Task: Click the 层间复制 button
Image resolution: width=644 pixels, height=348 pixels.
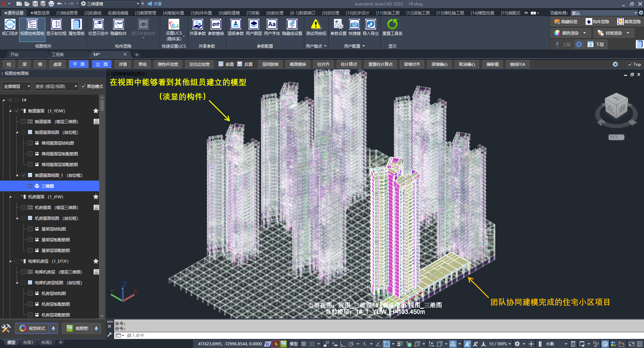Action: coord(270,64)
